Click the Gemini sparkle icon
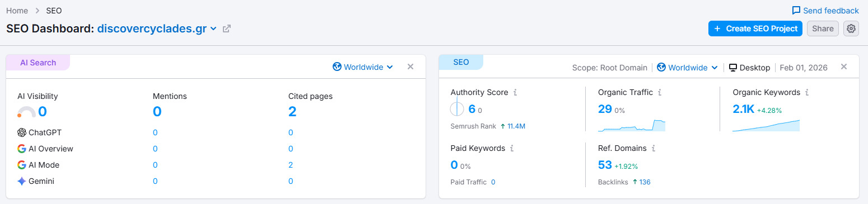The width and height of the screenshot is (868, 204). [22, 181]
